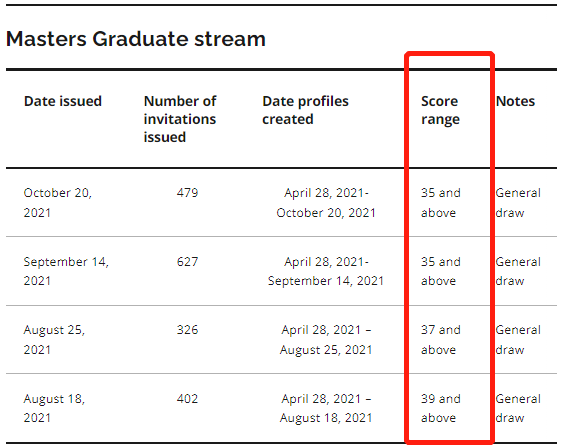Click the 37 and above score cell
577x446 pixels.
[x=441, y=339]
